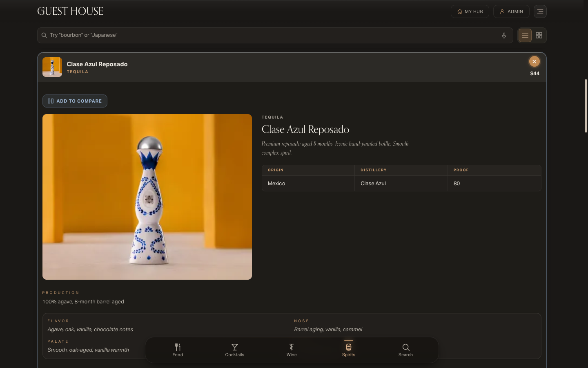The width and height of the screenshot is (588, 368).
Task: Click the Guest House logo
Action: click(70, 11)
